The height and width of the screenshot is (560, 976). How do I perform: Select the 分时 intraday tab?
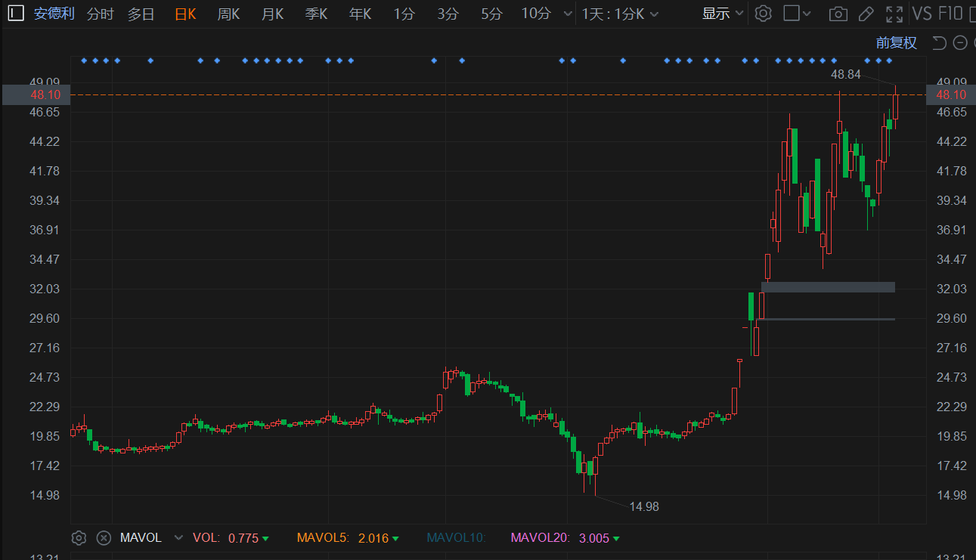100,14
